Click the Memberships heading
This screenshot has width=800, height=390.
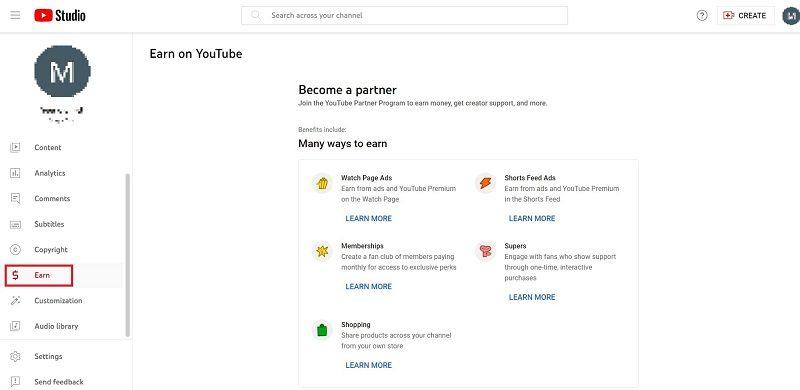[x=362, y=246]
